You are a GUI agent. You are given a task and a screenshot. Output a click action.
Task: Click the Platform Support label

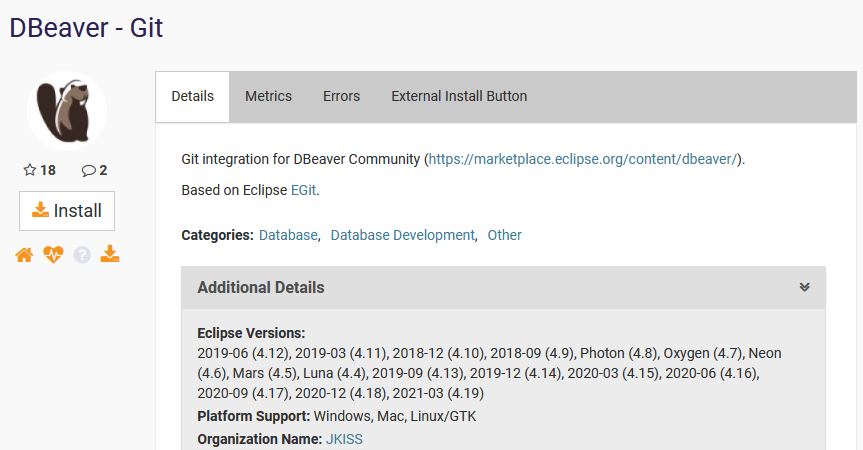[254, 416]
